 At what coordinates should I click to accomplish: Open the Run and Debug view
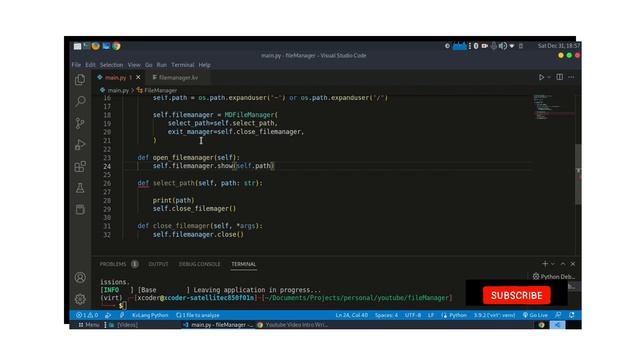[80, 144]
